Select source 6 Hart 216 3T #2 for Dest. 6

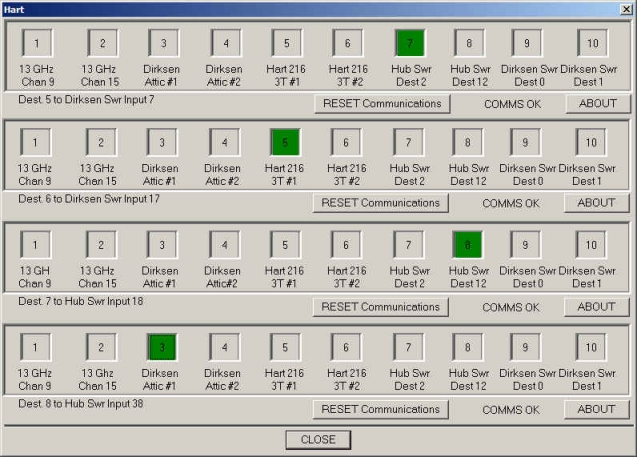coord(346,142)
